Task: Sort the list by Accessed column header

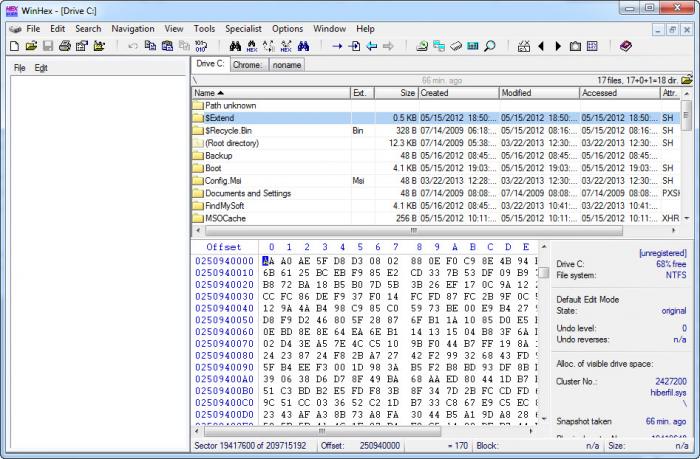Action: point(620,93)
